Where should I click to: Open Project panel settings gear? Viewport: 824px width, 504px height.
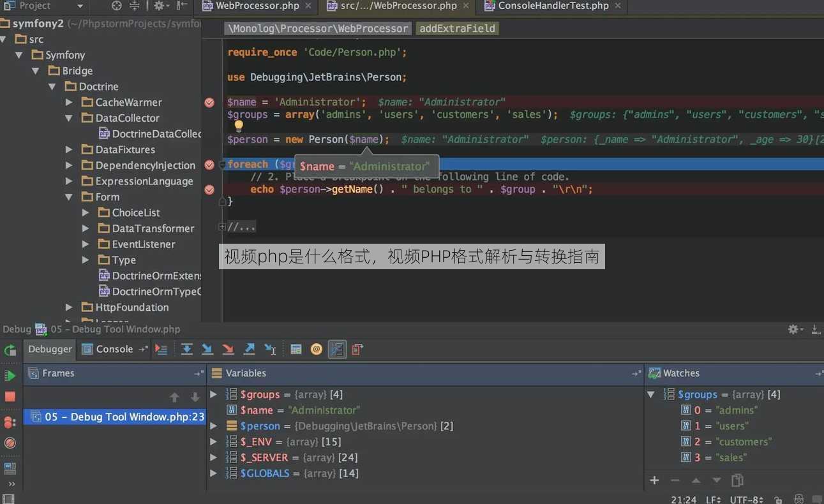[161, 6]
